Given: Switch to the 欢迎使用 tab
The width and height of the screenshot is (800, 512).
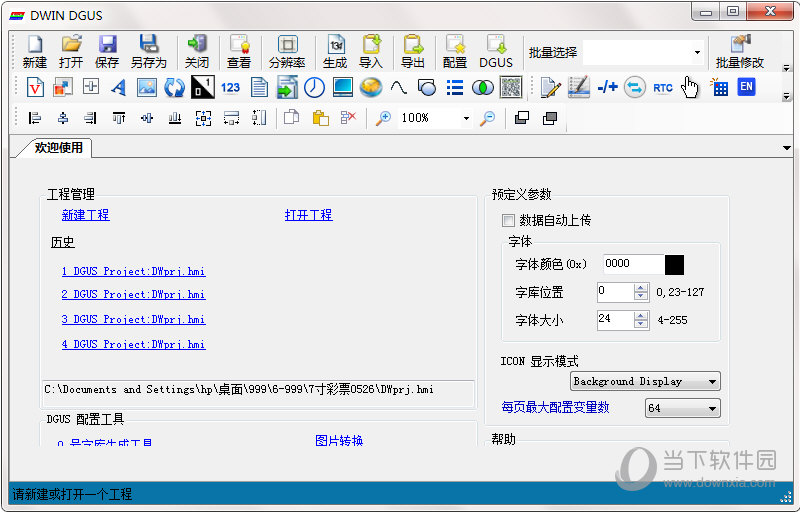Looking at the screenshot, I should tap(58, 148).
